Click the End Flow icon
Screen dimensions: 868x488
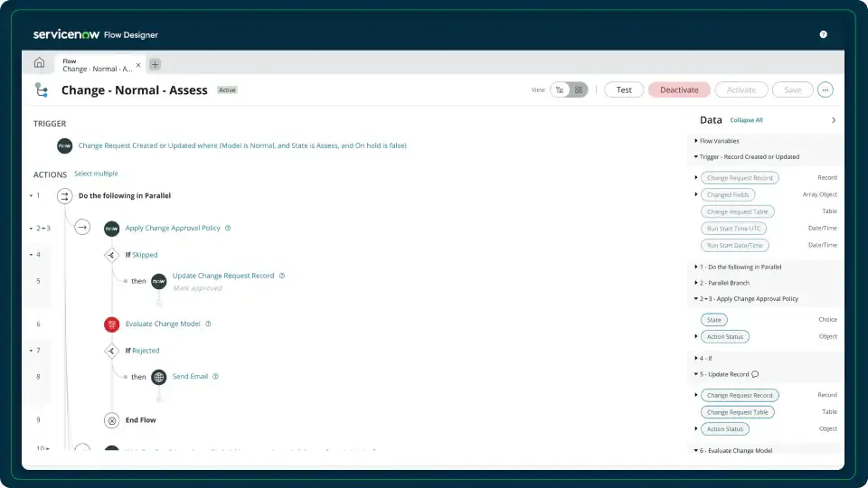coord(112,420)
